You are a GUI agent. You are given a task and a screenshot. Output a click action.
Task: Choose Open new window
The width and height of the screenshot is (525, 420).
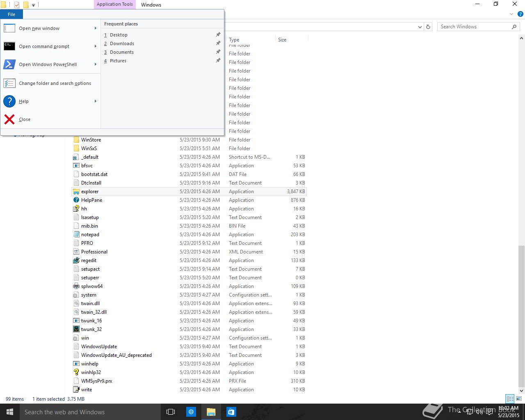point(50,28)
